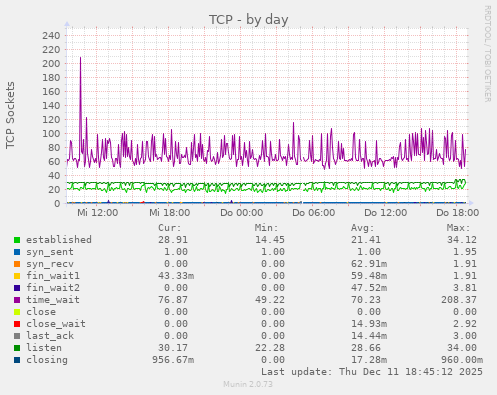
Task: Click the syn_sent max value 1.95
Action: coord(465,252)
